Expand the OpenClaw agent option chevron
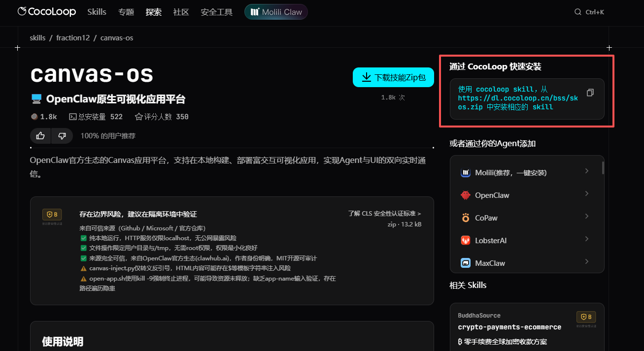 pyautogui.click(x=587, y=193)
